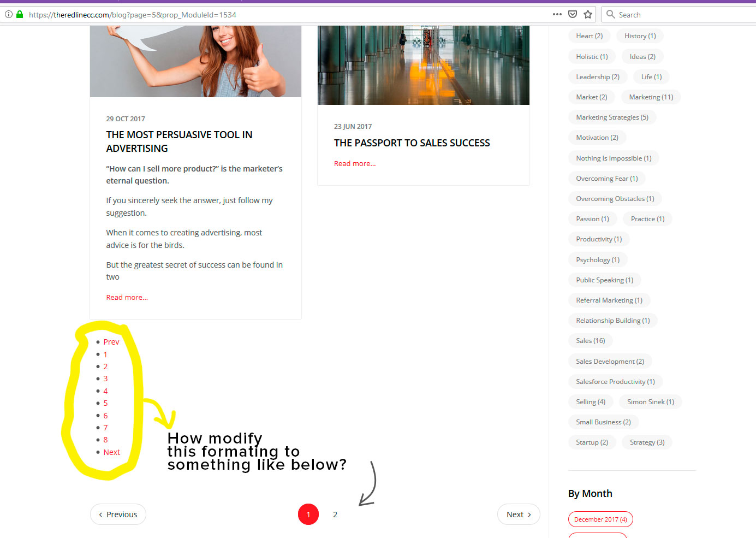Go to page 4 in bullet list

tap(105, 391)
